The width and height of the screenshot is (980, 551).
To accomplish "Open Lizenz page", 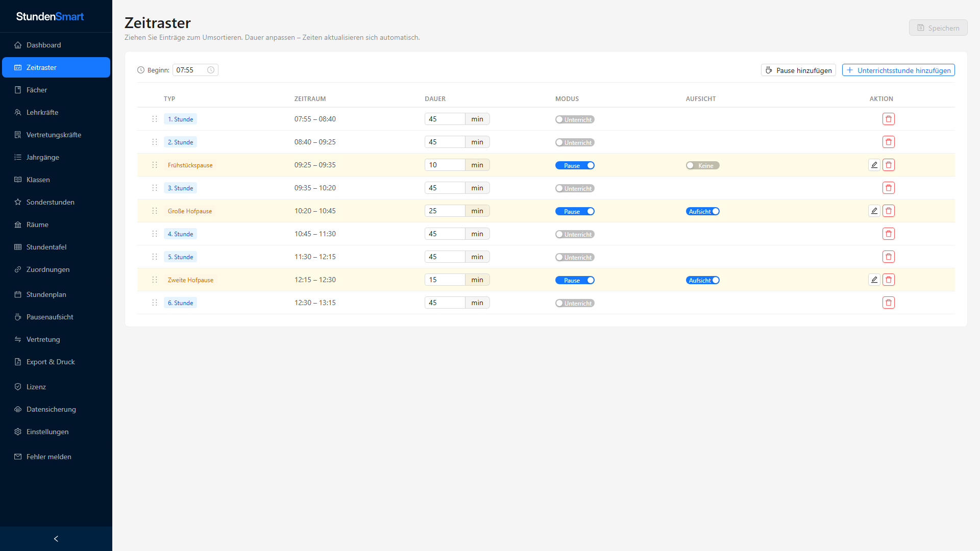I will [56, 387].
